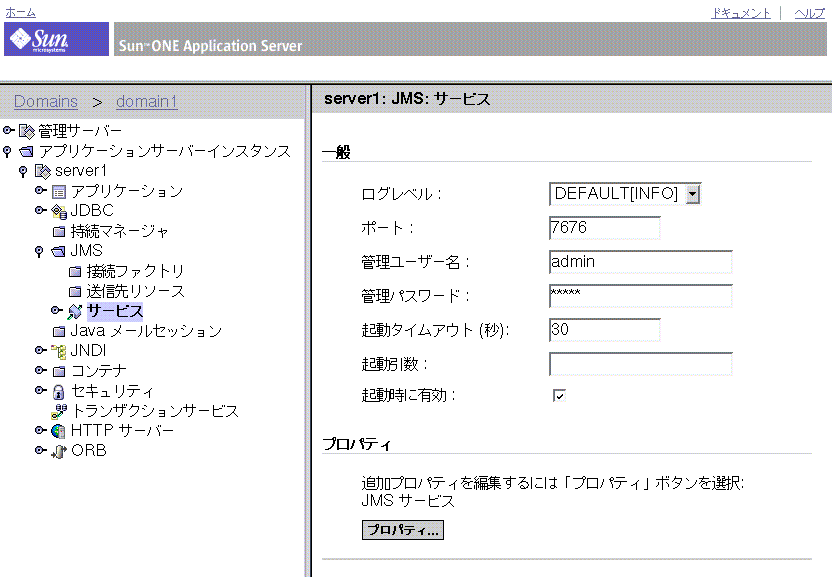The width and height of the screenshot is (832, 577).
Task: Select the コンテナ tree label
Action: pos(99,372)
